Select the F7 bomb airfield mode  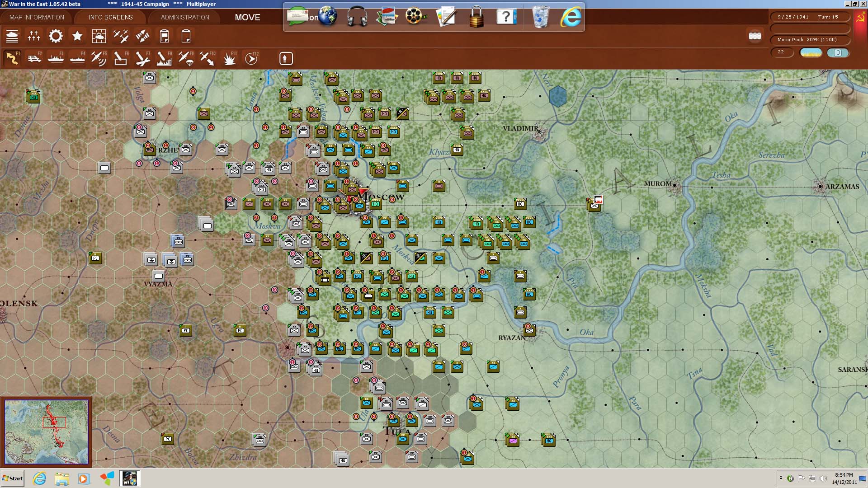pos(142,59)
